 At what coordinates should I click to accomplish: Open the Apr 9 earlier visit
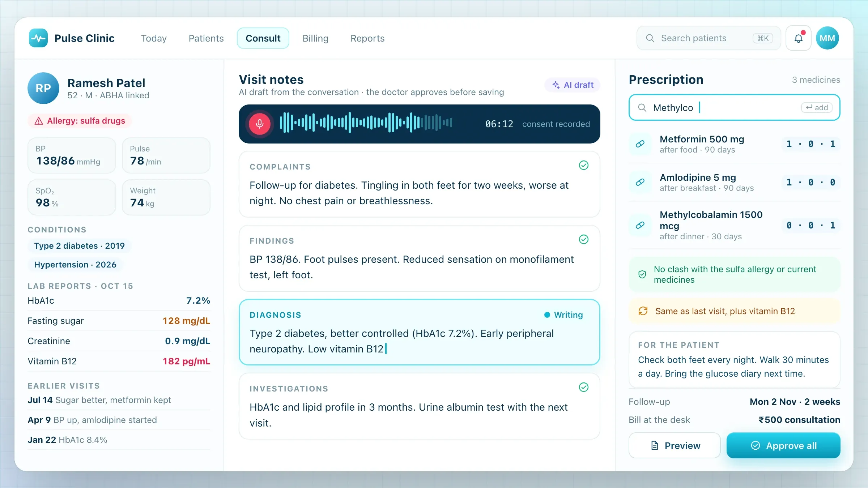coord(119,420)
